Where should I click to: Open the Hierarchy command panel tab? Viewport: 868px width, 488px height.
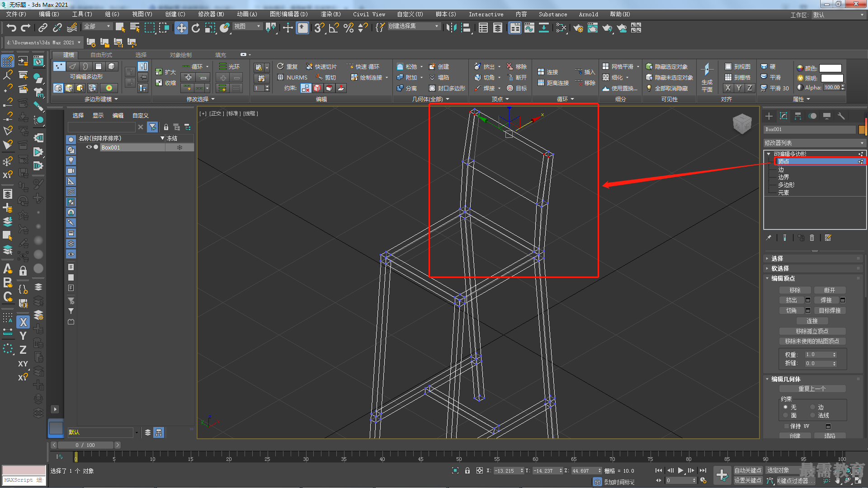tap(798, 116)
